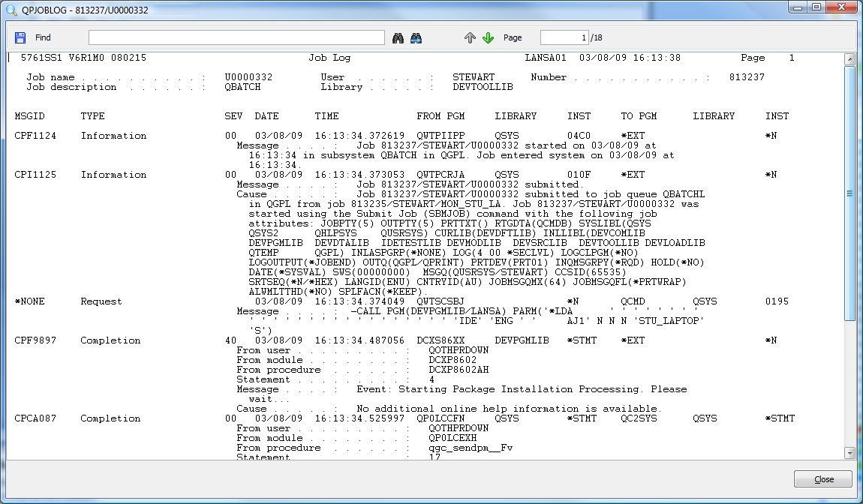Click job description value QBATCH
Viewport: 863px width, 504px height.
pyautogui.click(x=242, y=87)
